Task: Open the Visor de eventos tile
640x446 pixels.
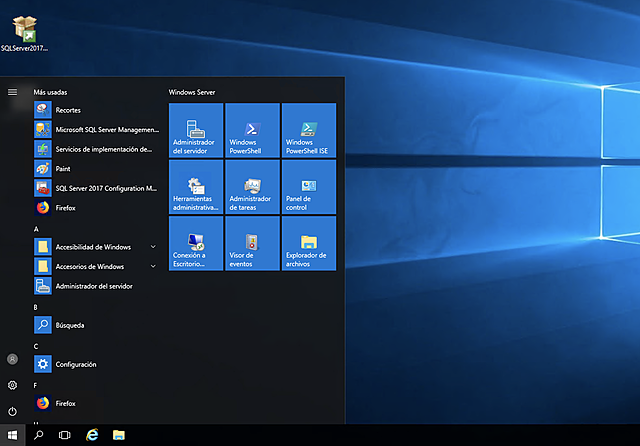Action: (x=253, y=243)
